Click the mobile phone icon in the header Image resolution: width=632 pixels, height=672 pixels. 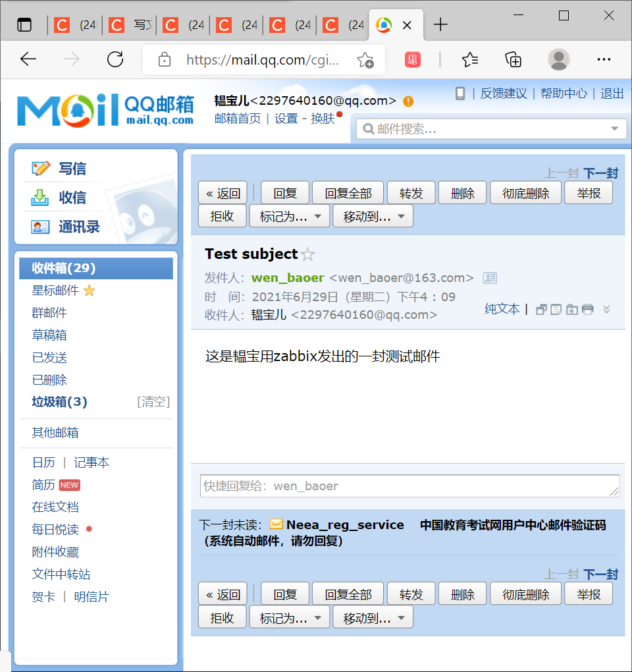click(460, 94)
